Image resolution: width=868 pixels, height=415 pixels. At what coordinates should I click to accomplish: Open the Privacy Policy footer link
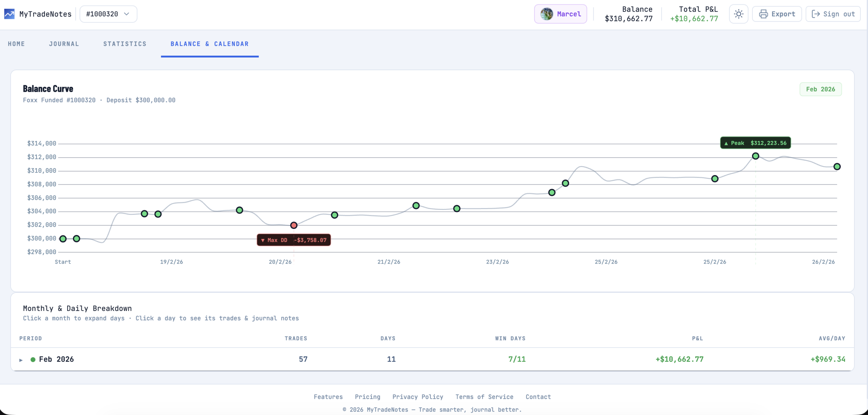(418, 397)
